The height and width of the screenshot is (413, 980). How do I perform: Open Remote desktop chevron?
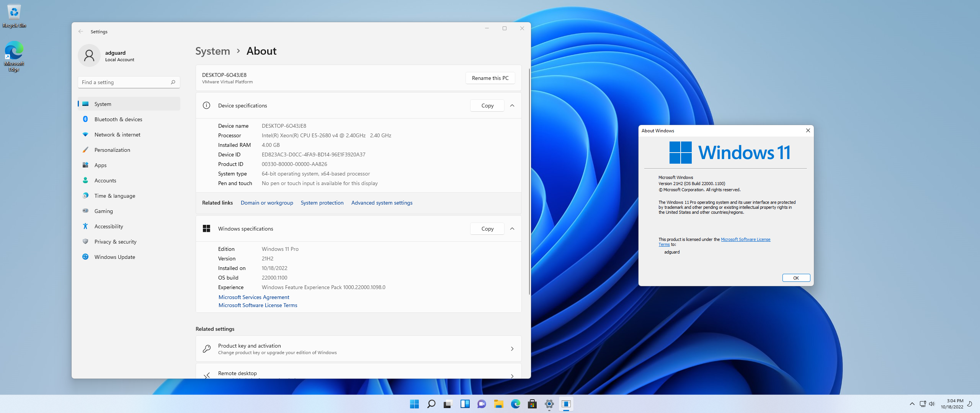click(x=512, y=376)
